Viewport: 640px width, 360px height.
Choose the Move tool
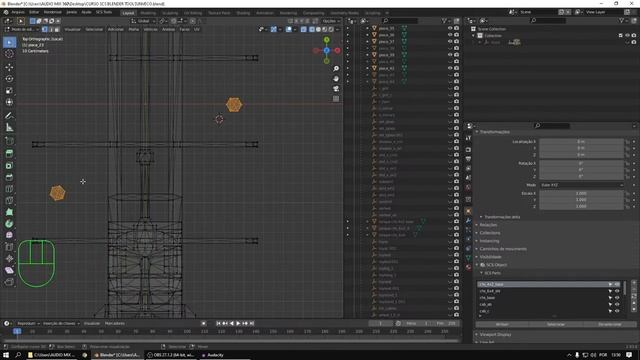tap(9, 67)
